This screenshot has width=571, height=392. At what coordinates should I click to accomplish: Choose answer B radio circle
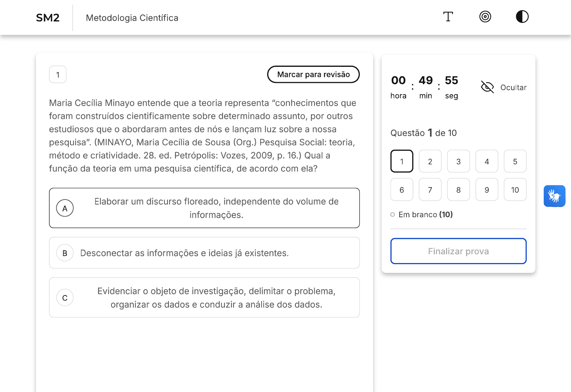pyautogui.click(x=65, y=253)
